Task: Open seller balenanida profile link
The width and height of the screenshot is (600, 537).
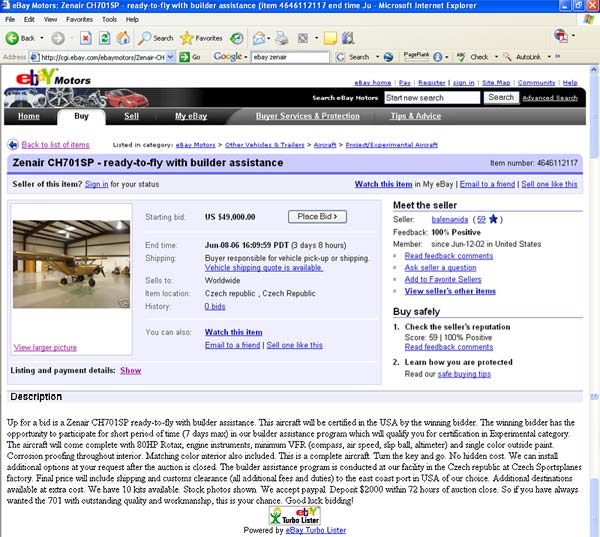Action: 450,219
